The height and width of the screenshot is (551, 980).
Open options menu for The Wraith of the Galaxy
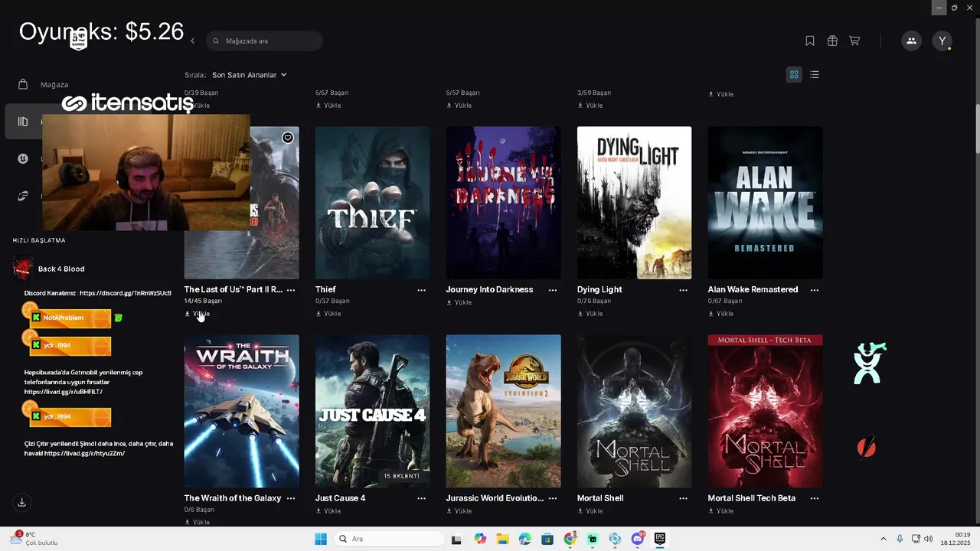[x=291, y=498]
